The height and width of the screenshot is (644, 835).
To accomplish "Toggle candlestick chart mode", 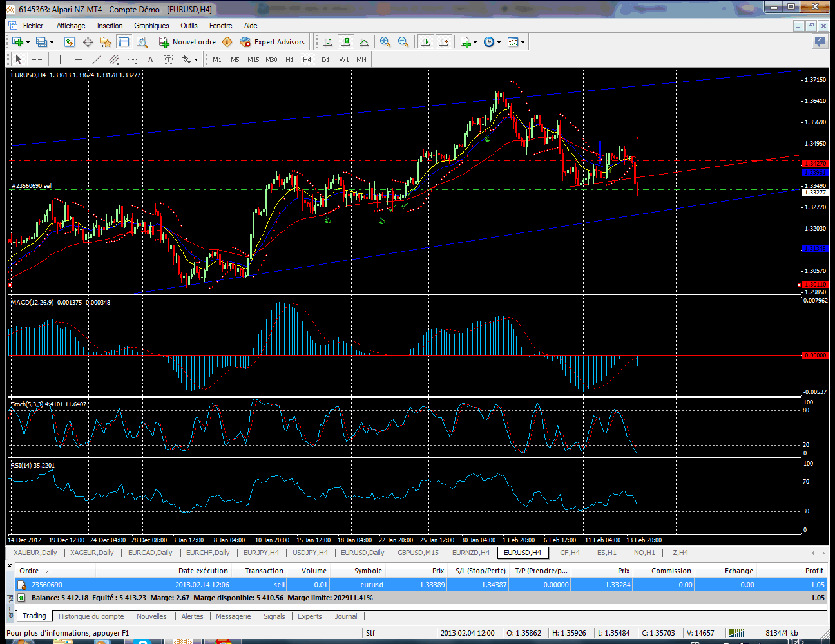I will pyautogui.click(x=346, y=42).
